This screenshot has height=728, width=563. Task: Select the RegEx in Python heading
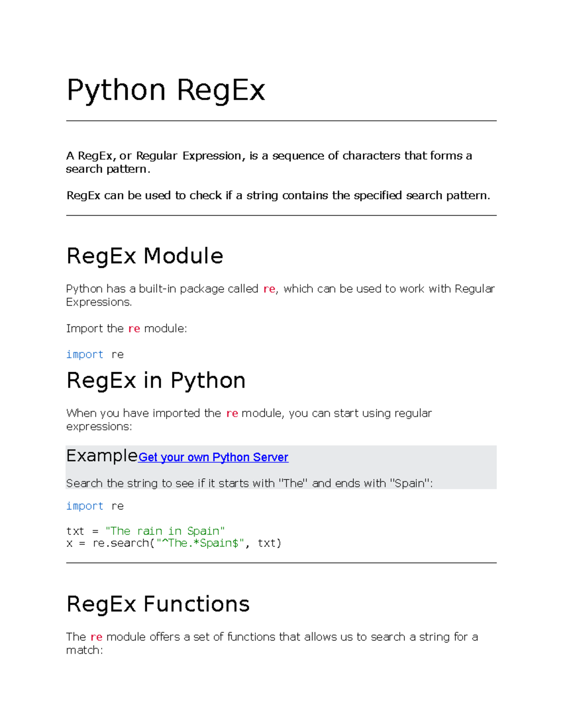(x=156, y=381)
